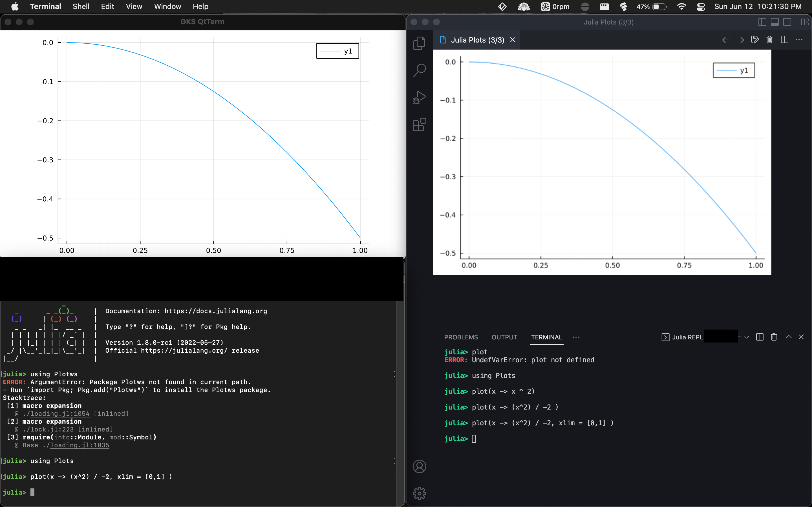Open the Extensions view
The height and width of the screenshot is (507, 812).
(x=420, y=125)
